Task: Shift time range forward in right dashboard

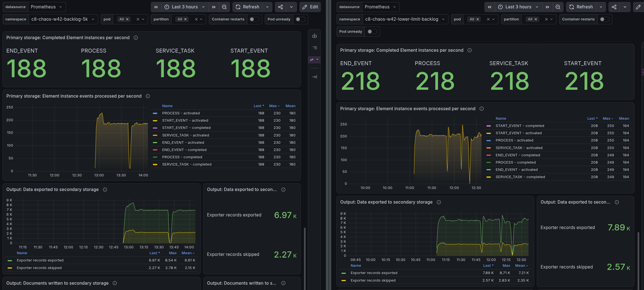Action: click(547, 7)
